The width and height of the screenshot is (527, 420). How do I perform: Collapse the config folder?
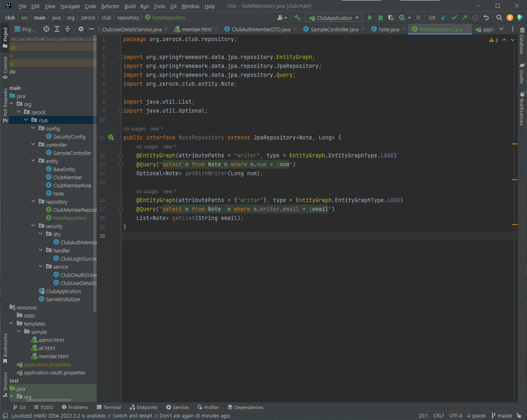[33, 128]
